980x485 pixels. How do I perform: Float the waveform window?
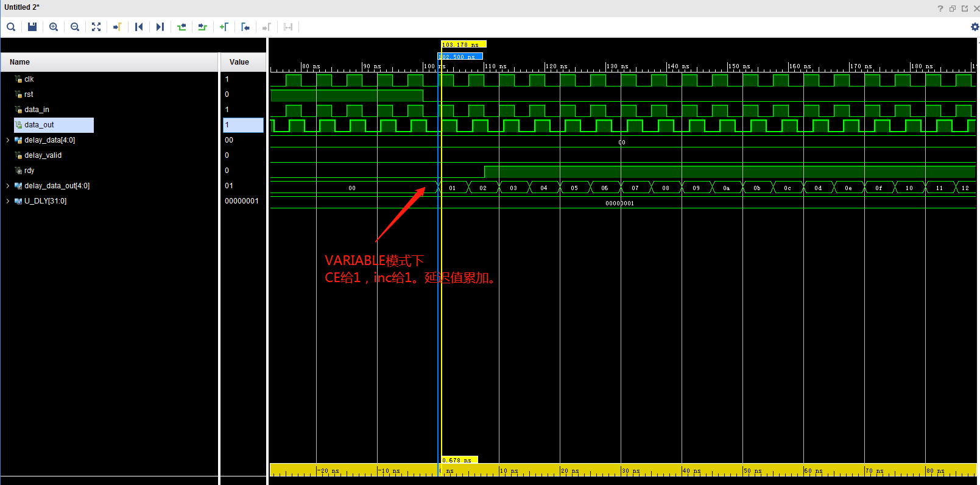pos(965,9)
